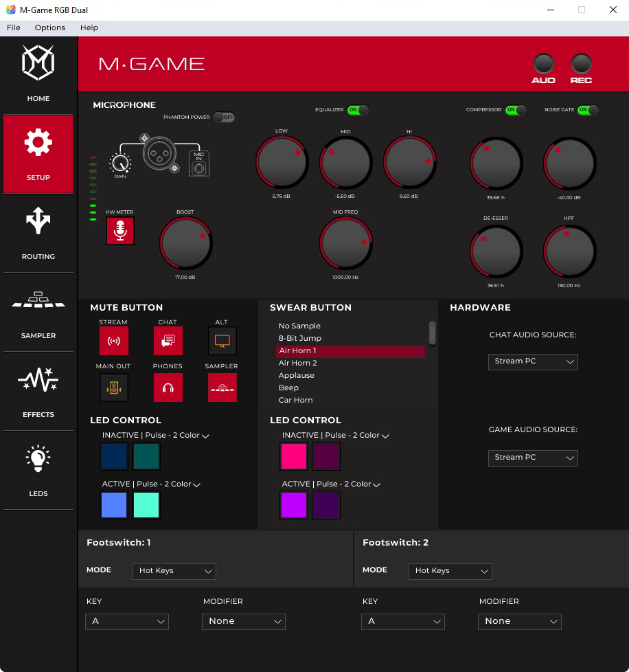Select Air Horn 1 sample
629x672 pixels.
[x=350, y=350]
